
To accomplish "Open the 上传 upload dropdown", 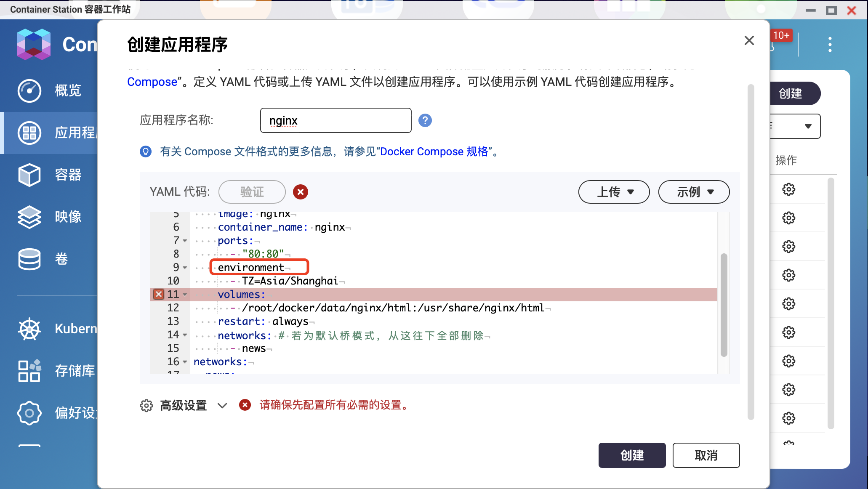I will (614, 192).
